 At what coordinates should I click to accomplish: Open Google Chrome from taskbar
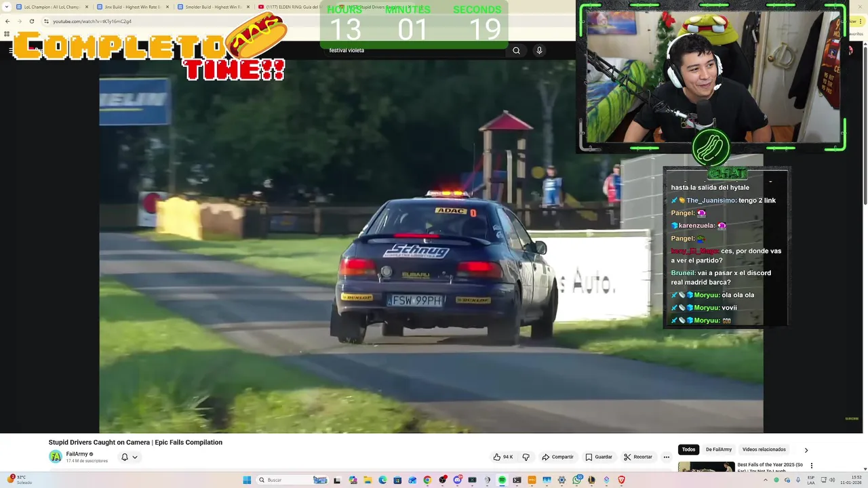point(427,480)
